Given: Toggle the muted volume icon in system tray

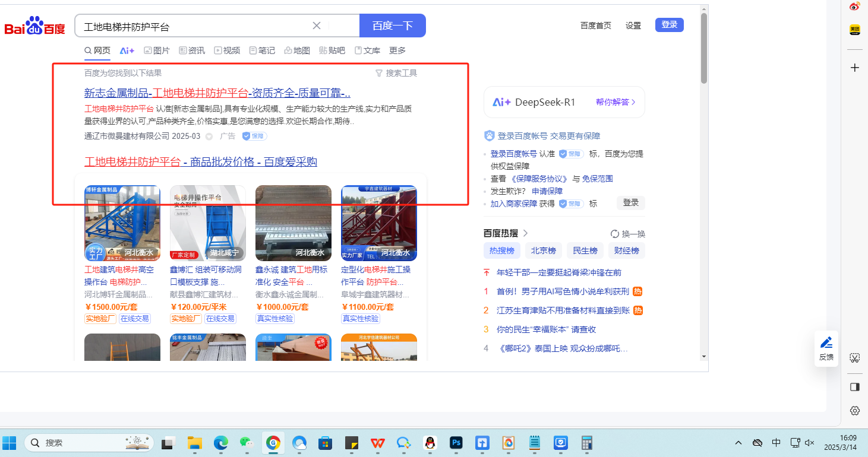Looking at the screenshot, I should click(809, 443).
